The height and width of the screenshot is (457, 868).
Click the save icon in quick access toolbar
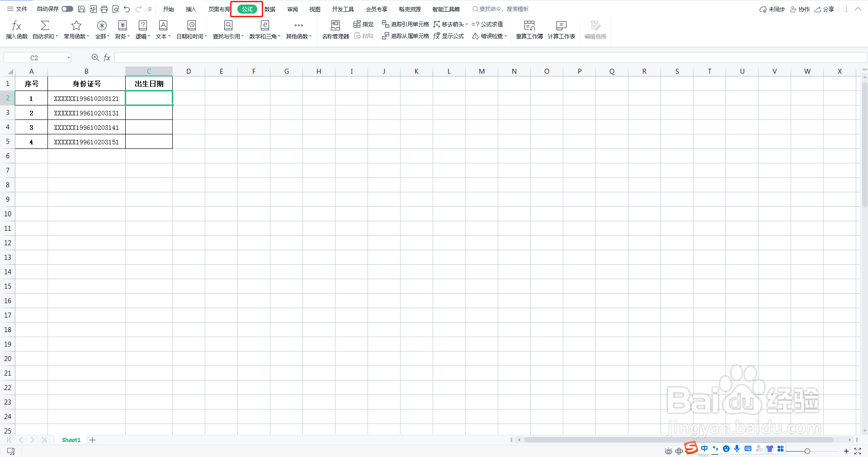(x=82, y=9)
